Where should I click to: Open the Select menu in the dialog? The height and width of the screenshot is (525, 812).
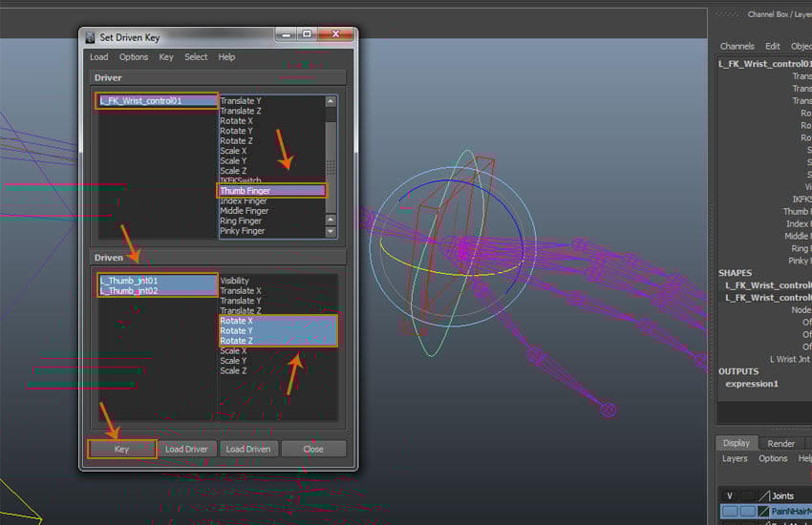196,57
